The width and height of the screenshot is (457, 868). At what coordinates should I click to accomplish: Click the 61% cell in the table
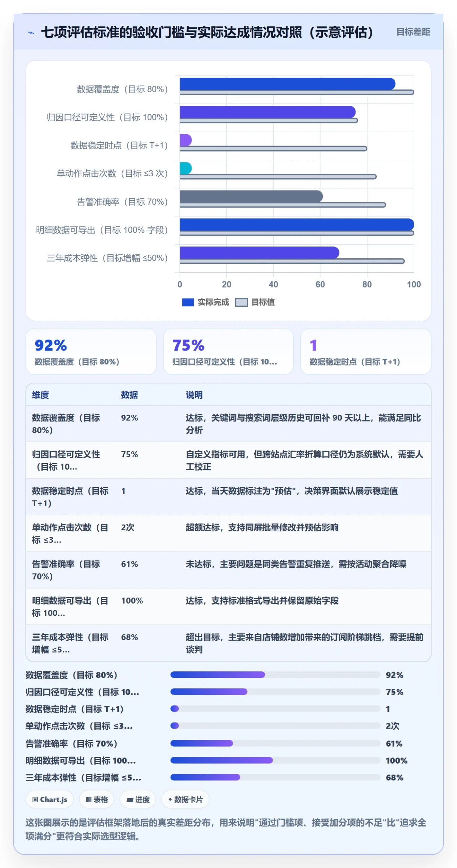coord(130,564)
